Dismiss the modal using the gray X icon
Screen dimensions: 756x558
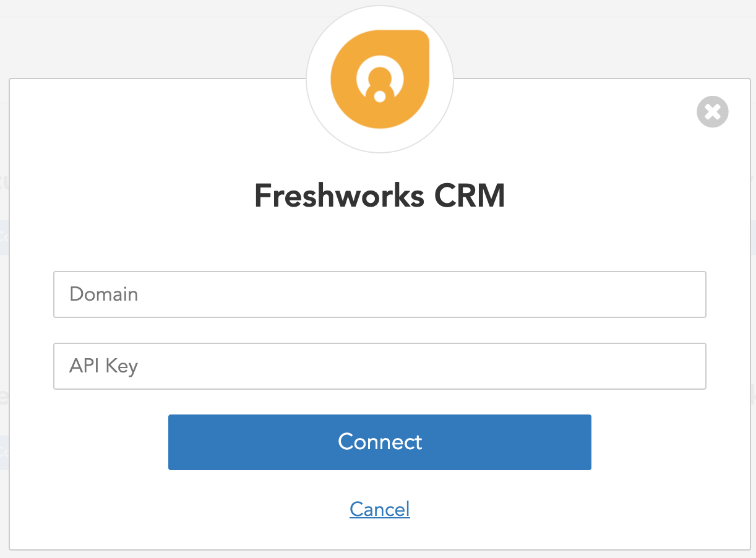tap(712, 112)
